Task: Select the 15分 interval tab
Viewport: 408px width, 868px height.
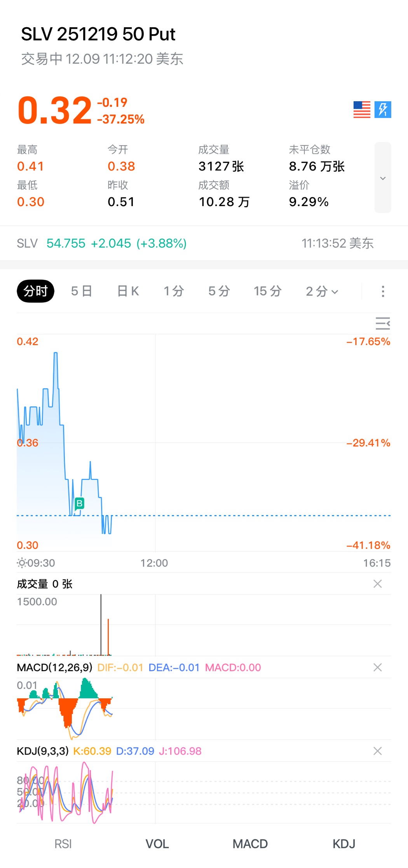Action: [x=267, y=291]
